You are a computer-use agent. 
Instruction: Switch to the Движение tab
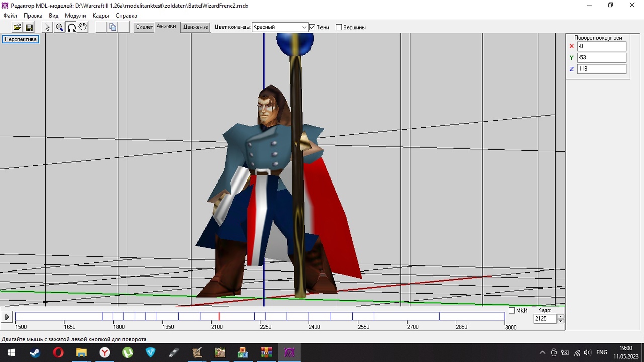(x=196, y=27)
